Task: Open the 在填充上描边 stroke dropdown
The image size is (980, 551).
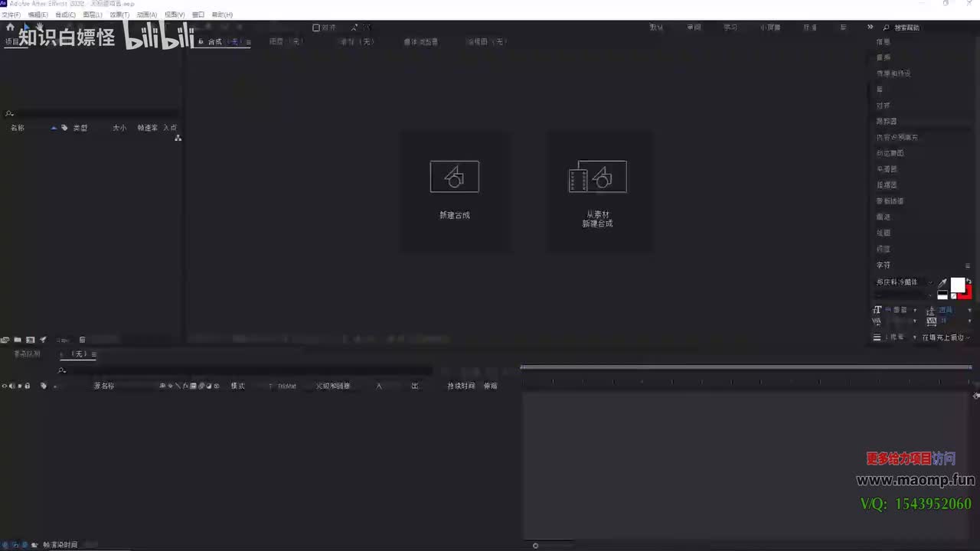Action: click(x=946, y=337)
